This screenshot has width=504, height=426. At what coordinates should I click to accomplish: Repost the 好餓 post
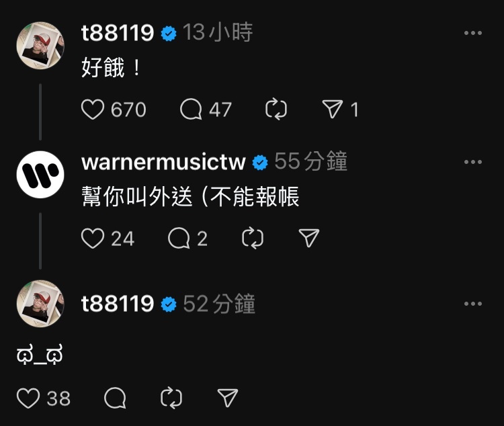(276, 110)
